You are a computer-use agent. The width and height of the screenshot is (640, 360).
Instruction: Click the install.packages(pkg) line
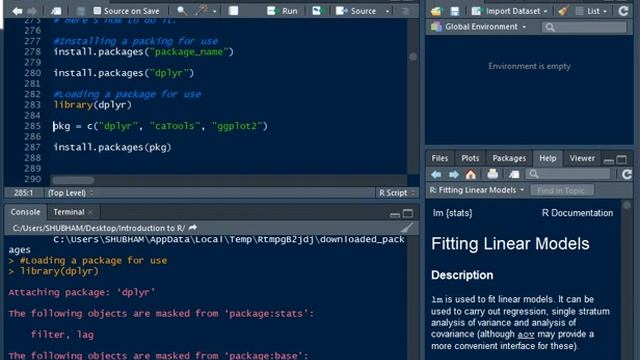[112, 147]
